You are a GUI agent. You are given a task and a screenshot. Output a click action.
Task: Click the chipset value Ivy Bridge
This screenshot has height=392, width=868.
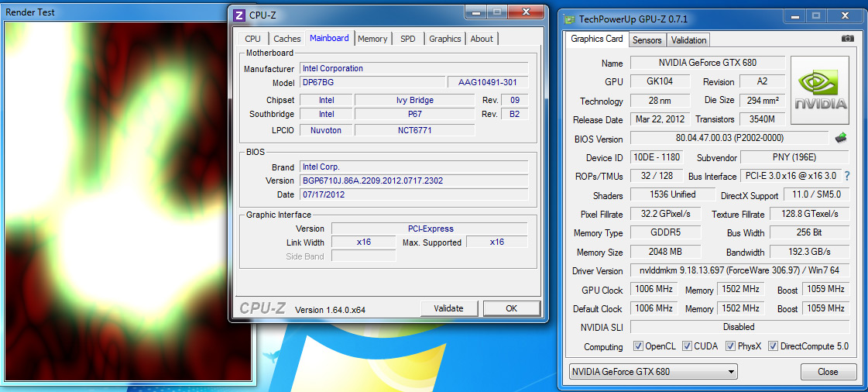point(414,100)
